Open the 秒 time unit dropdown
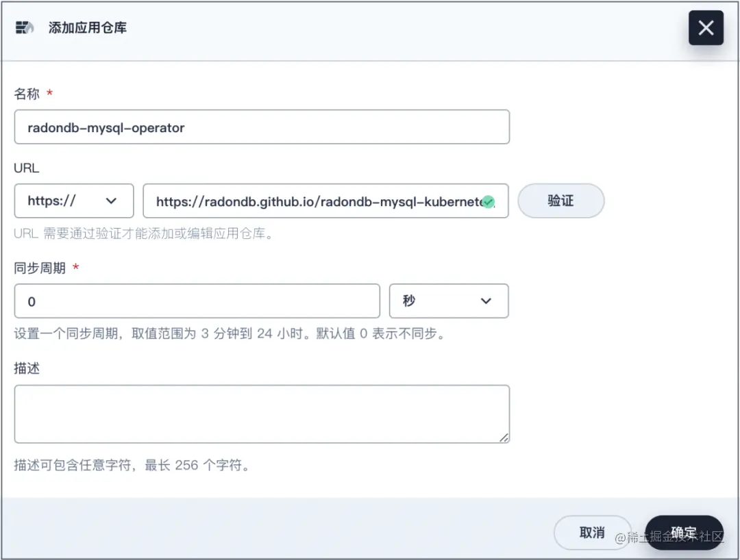Screen dimensions: 740x560 (449, 301)
